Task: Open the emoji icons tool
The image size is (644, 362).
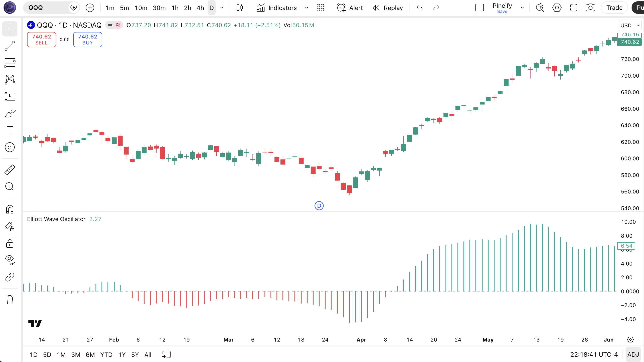Action: tap(10, 147)
